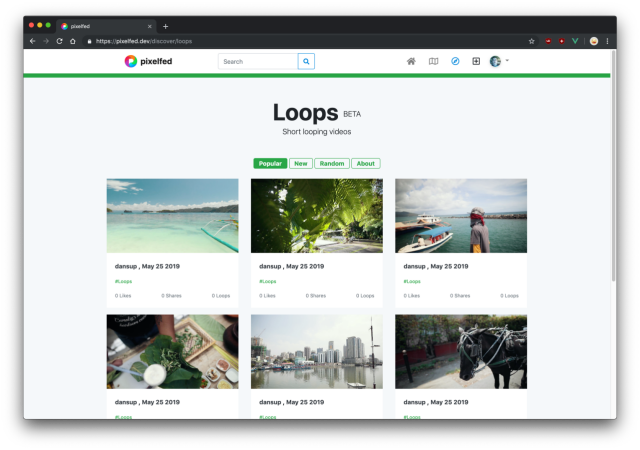Click dansup on the beach card
The height and width of the screenshot is (450, 640).
(x=126, y=266)
